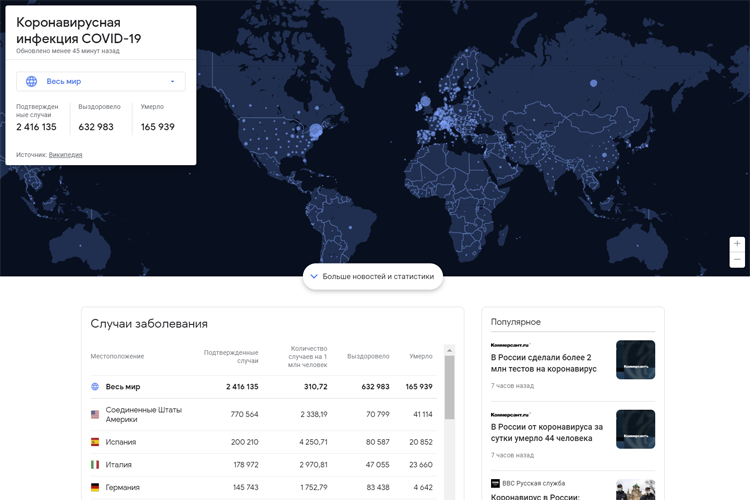Click the dropdown arrow beside "Весь мир"
Screen dimensions: 750x500
173,81
